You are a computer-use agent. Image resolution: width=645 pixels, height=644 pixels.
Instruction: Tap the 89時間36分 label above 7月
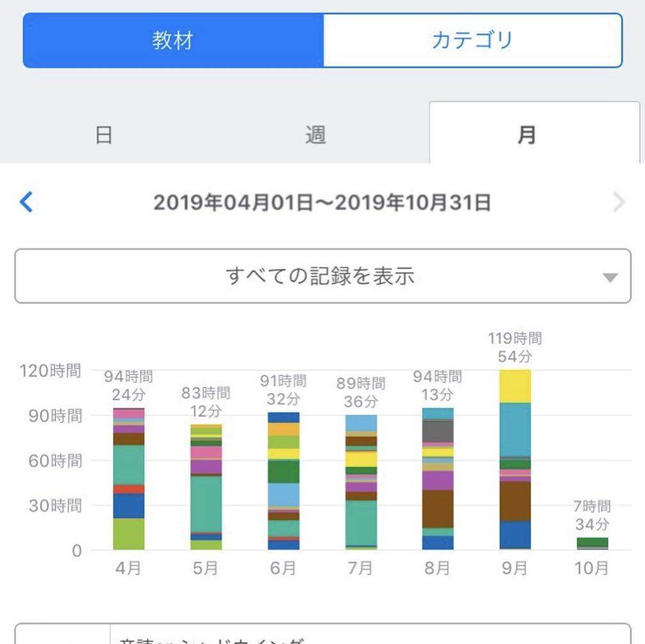click(361, 392)
